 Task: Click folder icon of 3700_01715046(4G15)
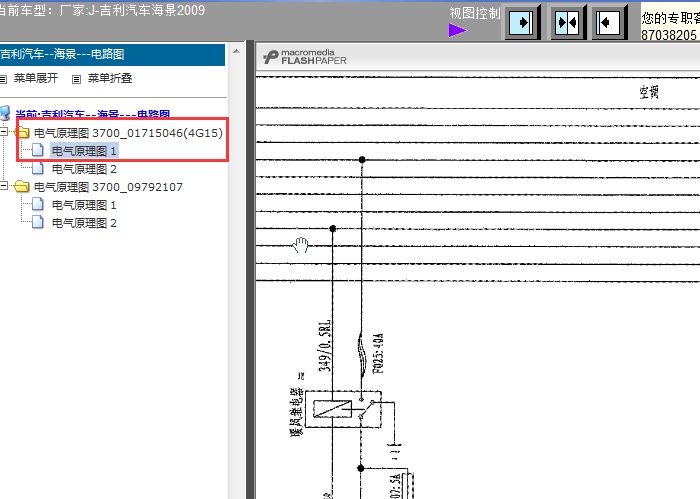click(22, 133)
